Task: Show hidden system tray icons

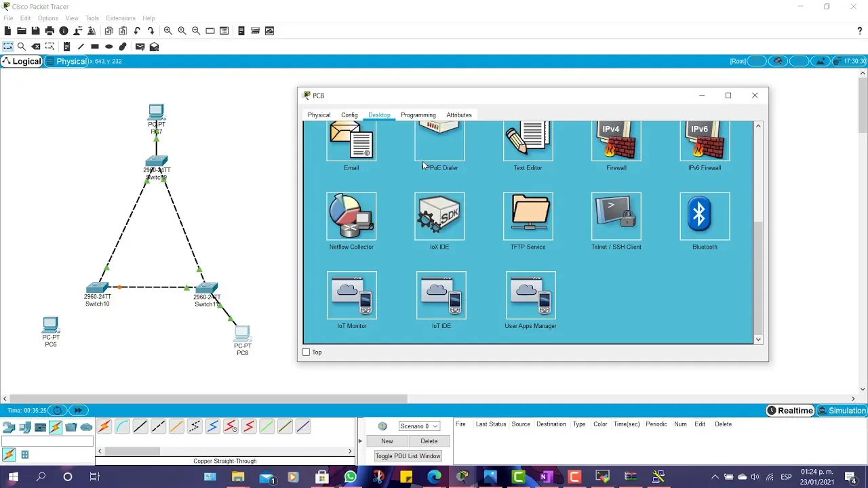Action: coord(715,477)
